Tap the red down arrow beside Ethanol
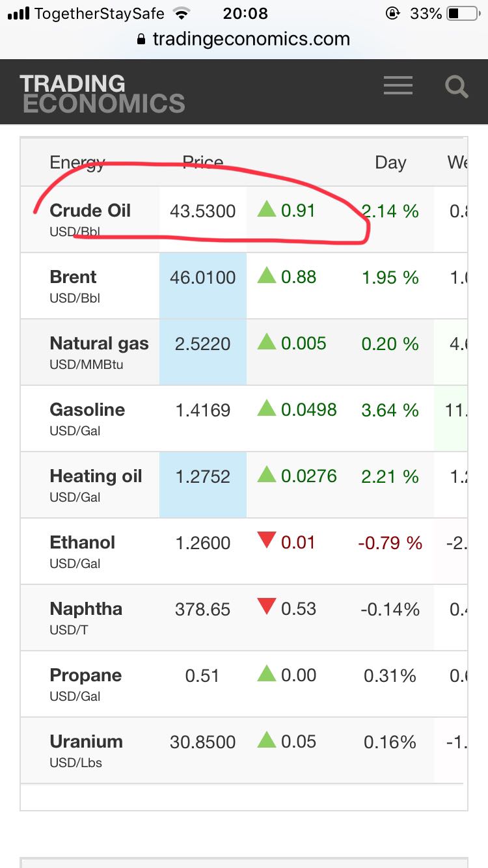The image size is (488, 868). 267,540
